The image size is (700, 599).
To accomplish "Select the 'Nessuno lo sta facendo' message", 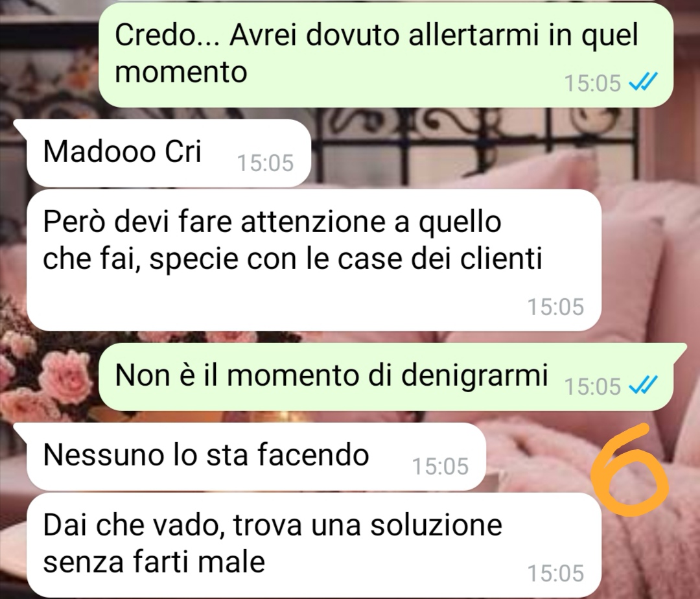I will (256, 456).
